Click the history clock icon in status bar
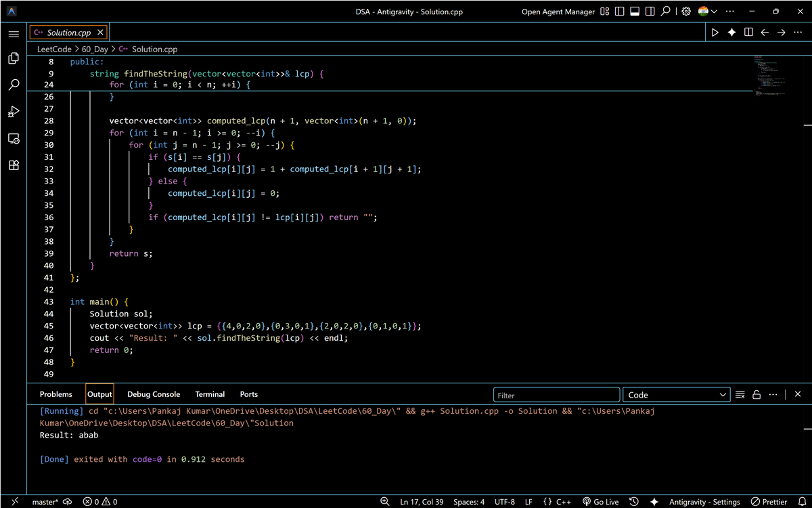Viewport: 812px width, 508px height. pos(634,502)
